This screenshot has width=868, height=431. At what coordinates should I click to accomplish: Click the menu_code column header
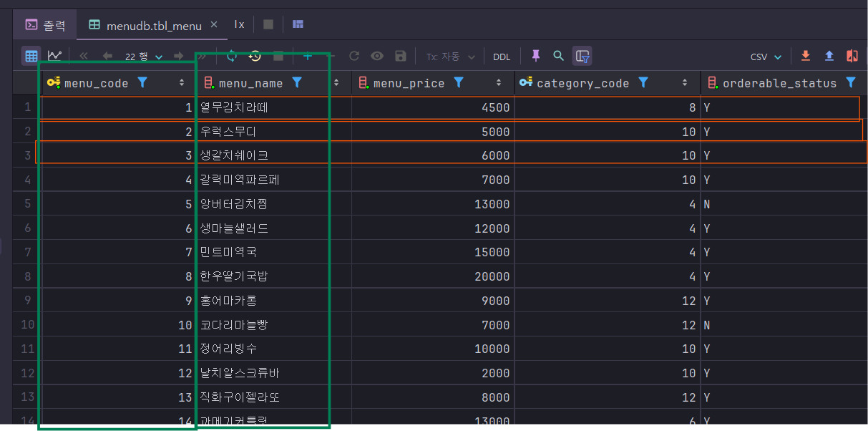[97, 83]
